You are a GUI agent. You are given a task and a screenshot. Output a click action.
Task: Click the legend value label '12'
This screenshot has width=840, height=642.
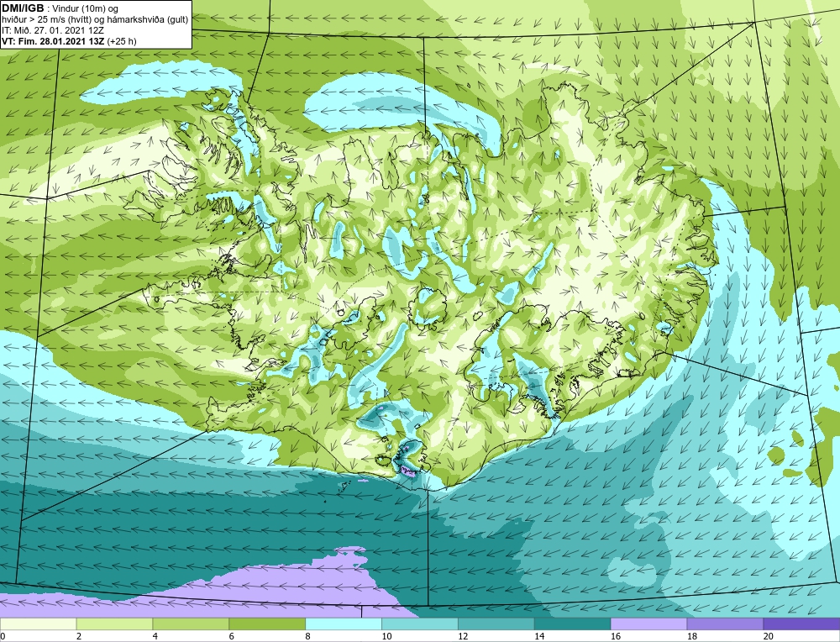463,636
